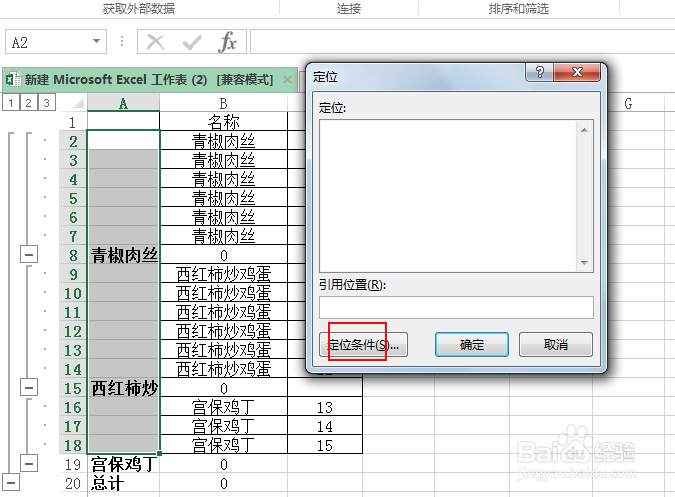Click cell A19 containing 宫保鸡丁
675x497 pixels.
point(124,464)
